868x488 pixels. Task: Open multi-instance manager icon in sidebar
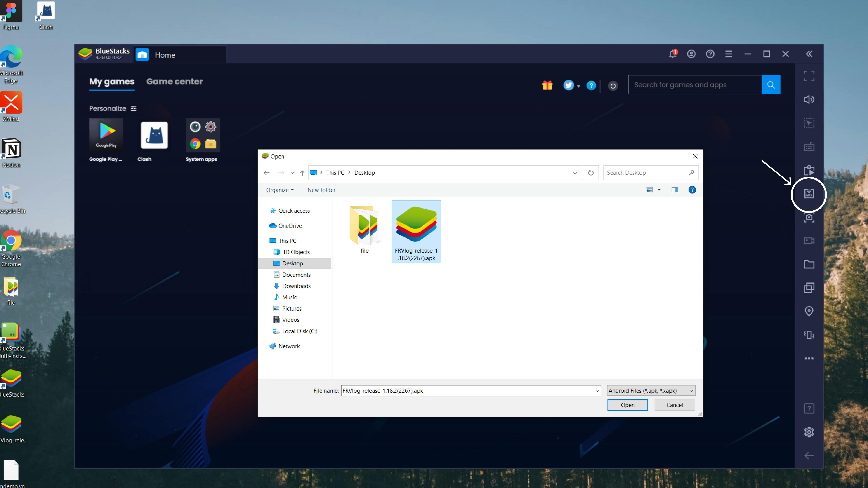click(x=809, y=288)
